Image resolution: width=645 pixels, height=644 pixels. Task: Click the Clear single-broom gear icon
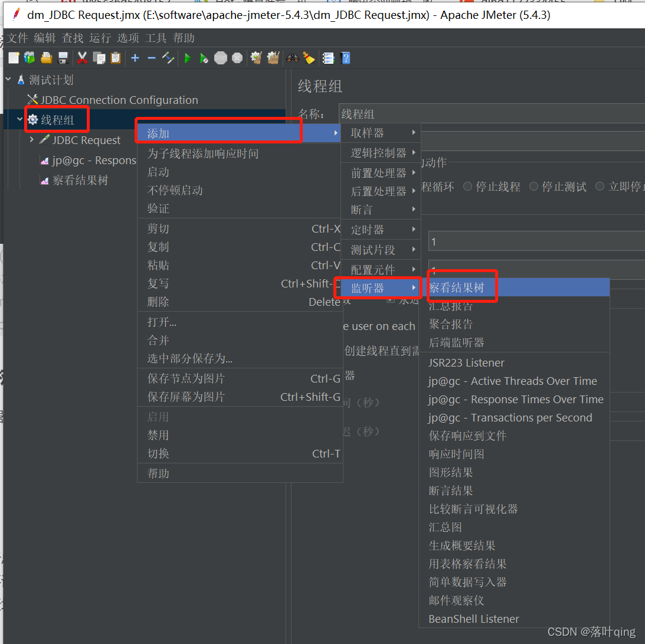pos(256,58)
